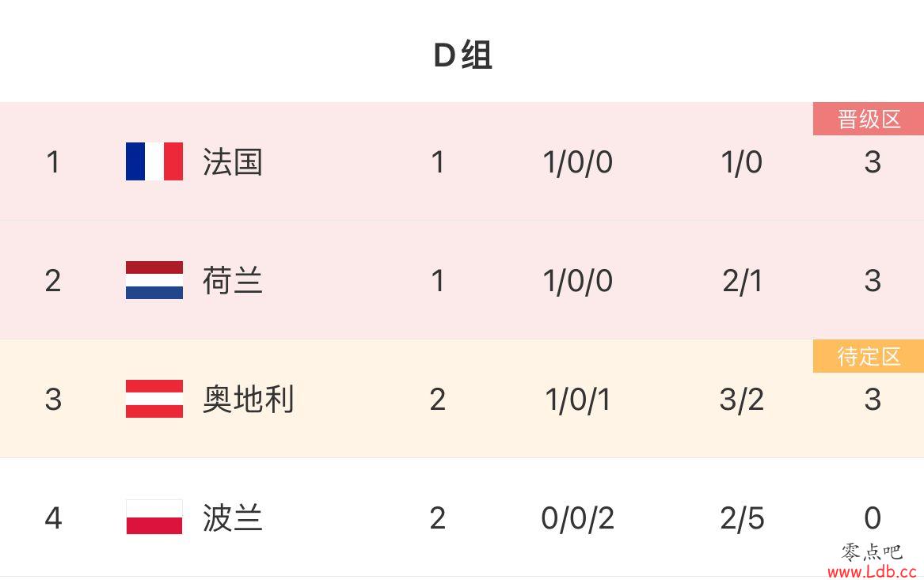Open team 波兰
The width and height of the screenshot is (924, 580).
click(x=232, y=518)
